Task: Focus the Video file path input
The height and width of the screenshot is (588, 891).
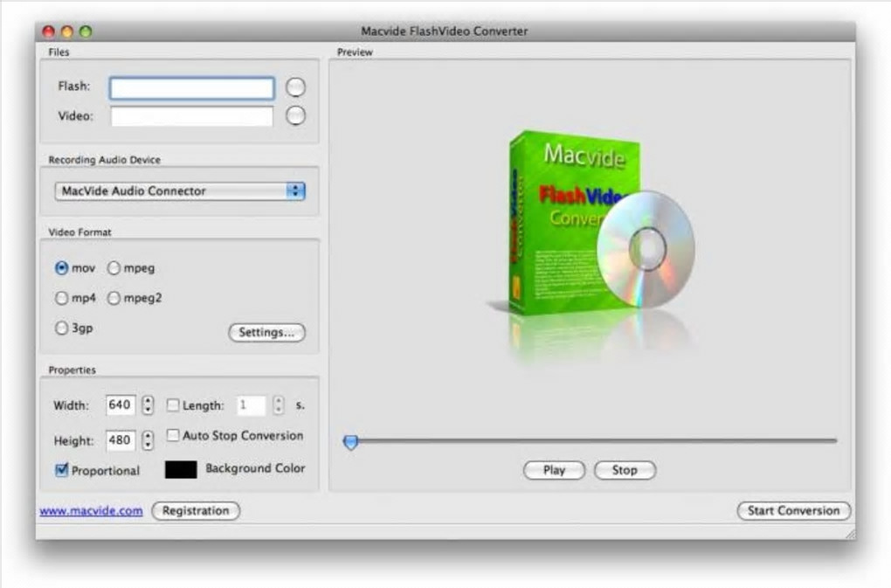Action: click(192, 116)
